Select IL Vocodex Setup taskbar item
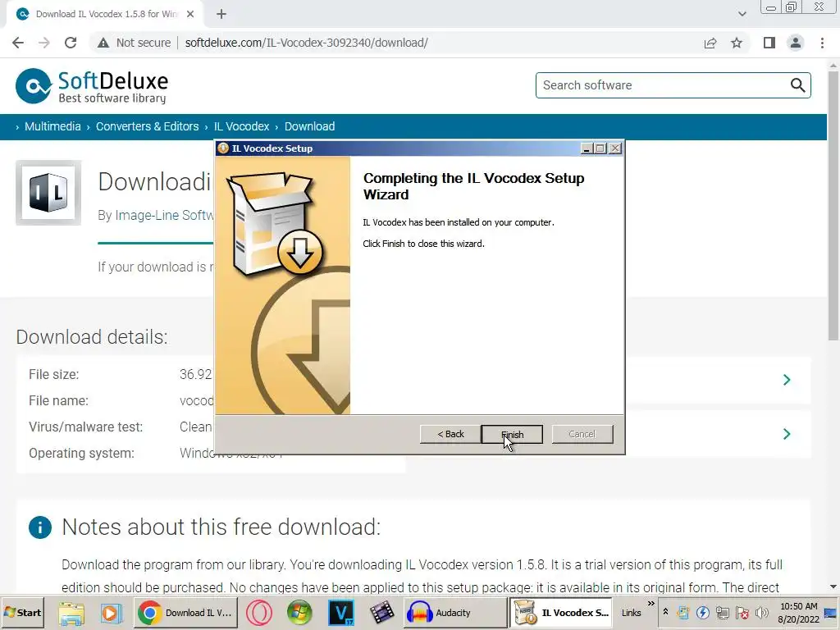The image size is (840, 630). (x=561, y=613)
